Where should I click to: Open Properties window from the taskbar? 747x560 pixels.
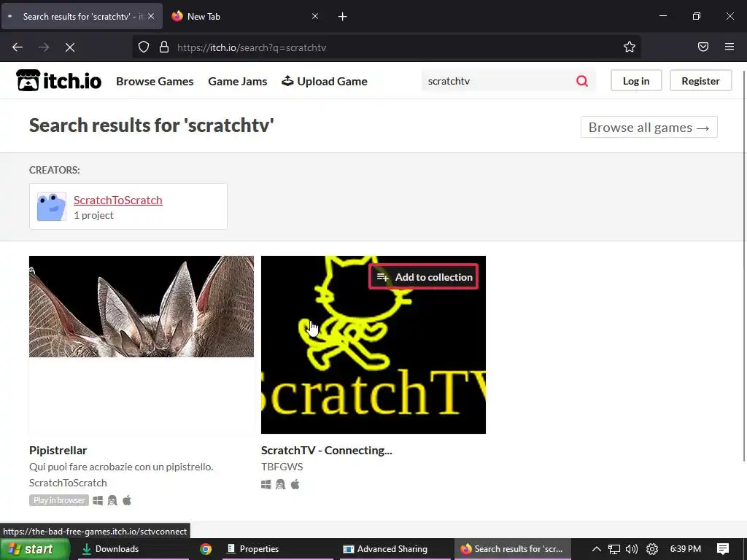coord(278,549)
